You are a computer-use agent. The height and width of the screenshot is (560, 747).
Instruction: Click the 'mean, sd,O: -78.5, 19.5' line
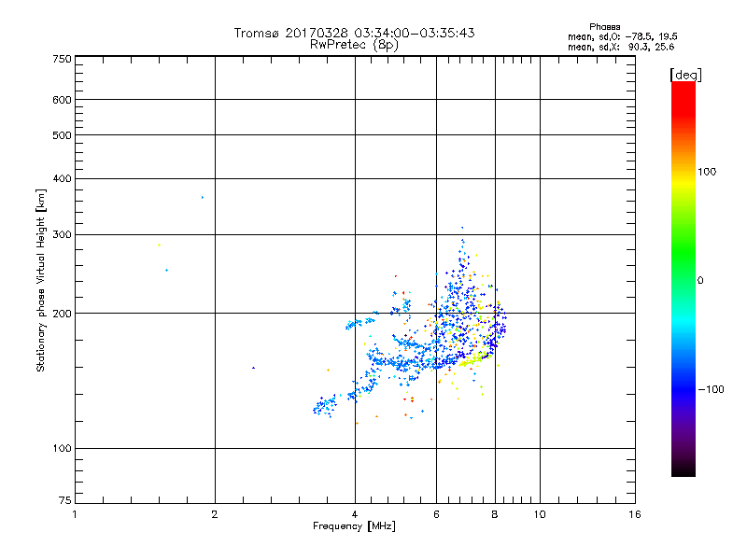coord(623,36)
